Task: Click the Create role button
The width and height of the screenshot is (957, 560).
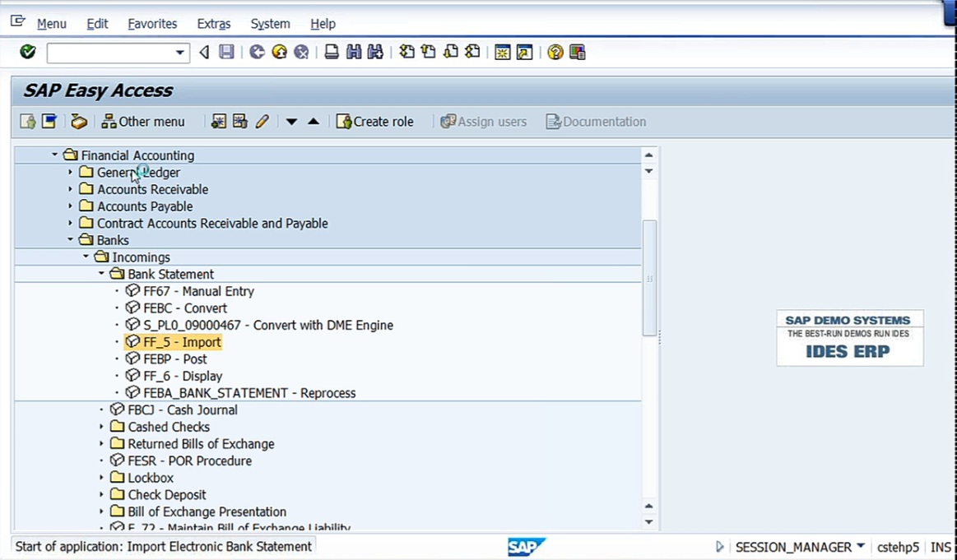Action: [374, 122]
